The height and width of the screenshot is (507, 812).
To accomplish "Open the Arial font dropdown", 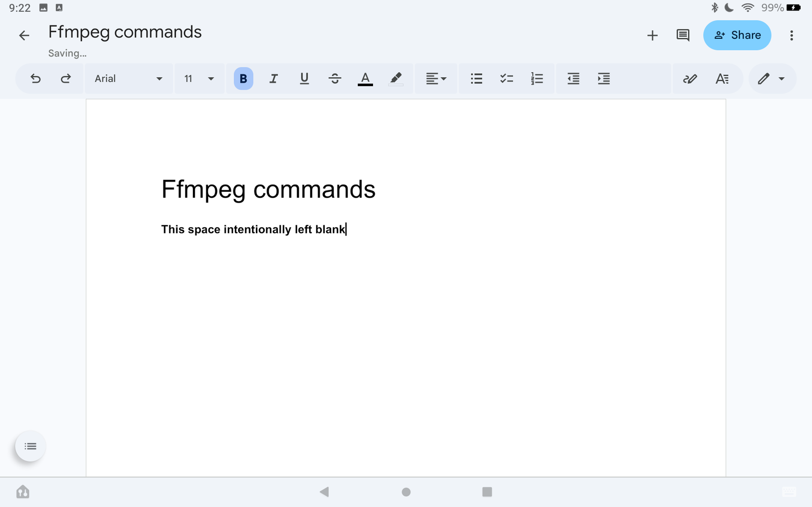I will click(128, 79).
